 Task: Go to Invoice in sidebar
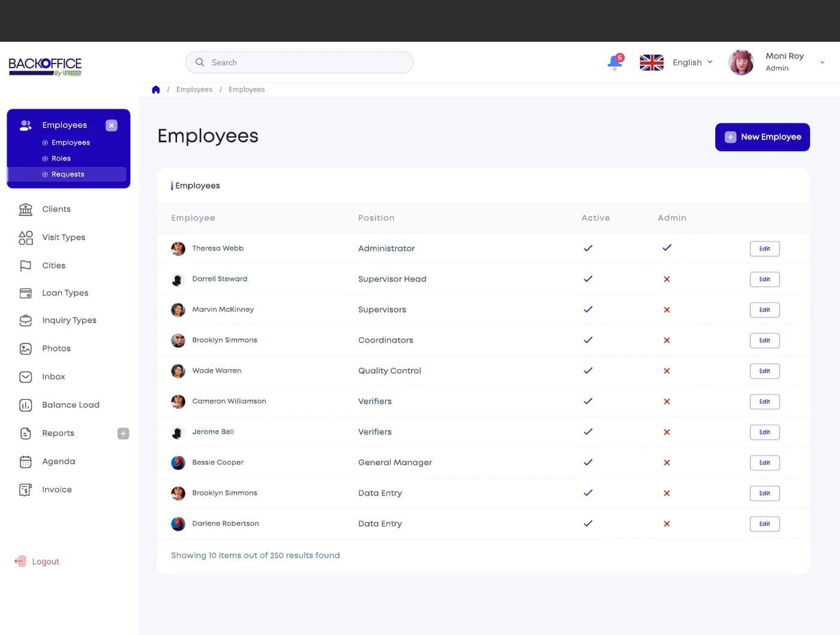coord(57,490)
